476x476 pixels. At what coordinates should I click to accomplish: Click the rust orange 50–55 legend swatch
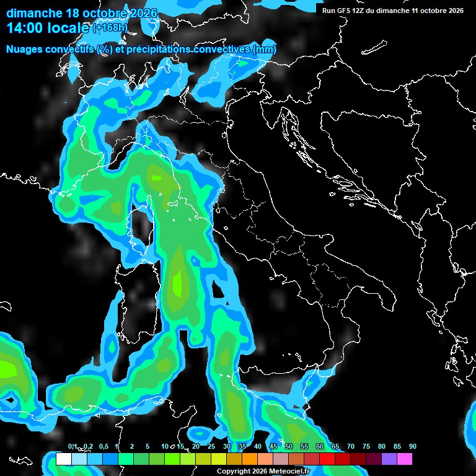(296, 459)
